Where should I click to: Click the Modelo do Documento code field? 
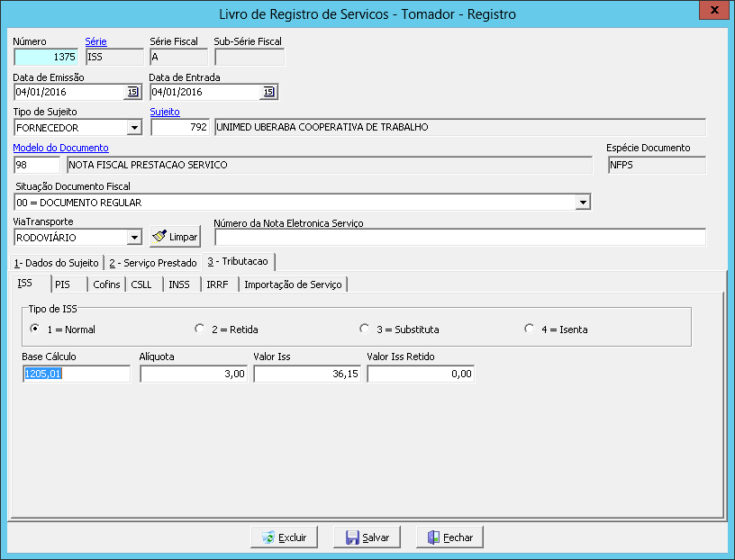37,165
